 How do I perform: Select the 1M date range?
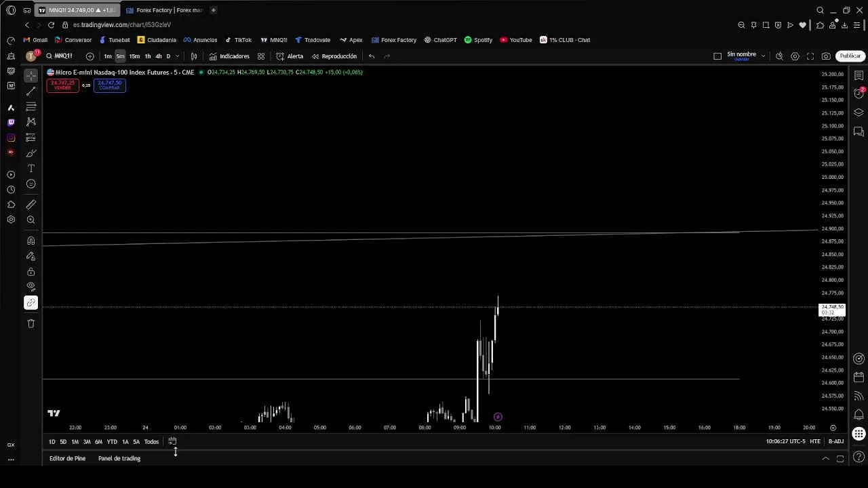pos(75,442)
